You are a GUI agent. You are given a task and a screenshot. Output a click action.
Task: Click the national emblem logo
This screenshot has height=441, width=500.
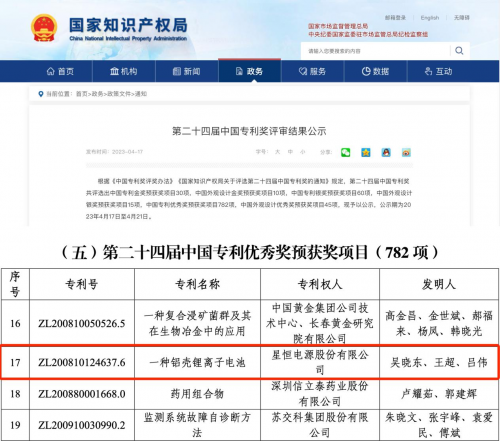tap(44, 28)
